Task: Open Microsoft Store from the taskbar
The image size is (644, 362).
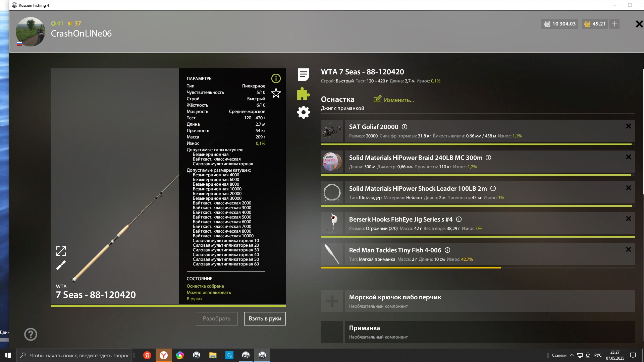Action: 229,355
